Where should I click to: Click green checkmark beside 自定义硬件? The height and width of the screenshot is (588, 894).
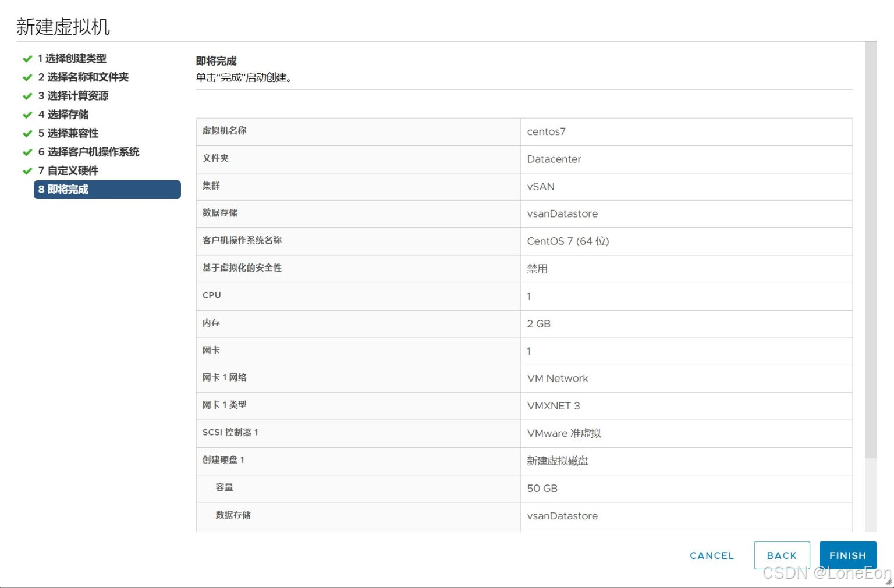coord(27,171)
